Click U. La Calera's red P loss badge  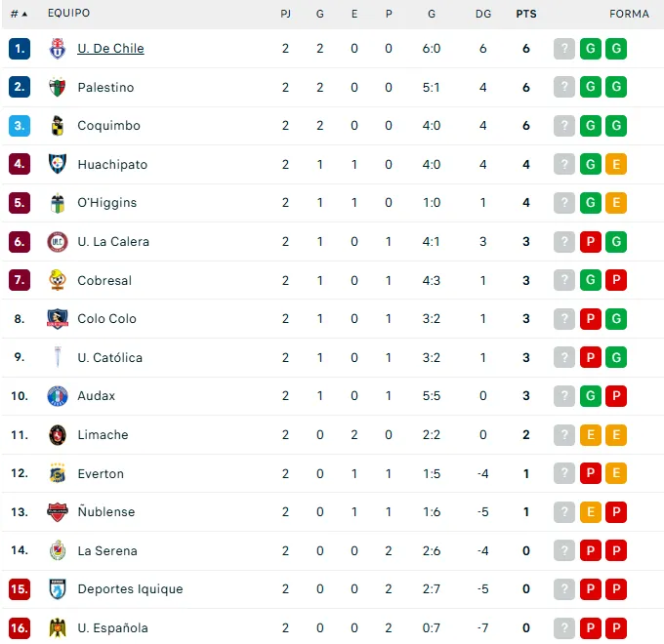(590, 242)
